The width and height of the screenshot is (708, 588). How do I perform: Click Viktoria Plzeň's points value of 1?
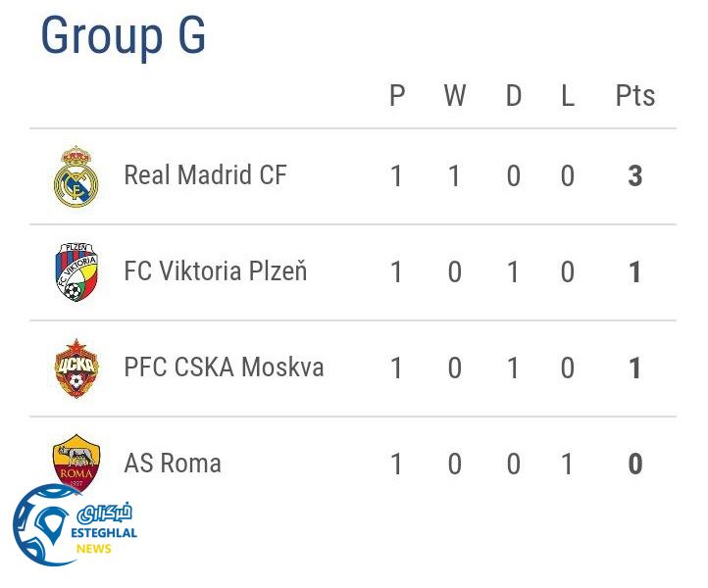[x=634, y=271]
